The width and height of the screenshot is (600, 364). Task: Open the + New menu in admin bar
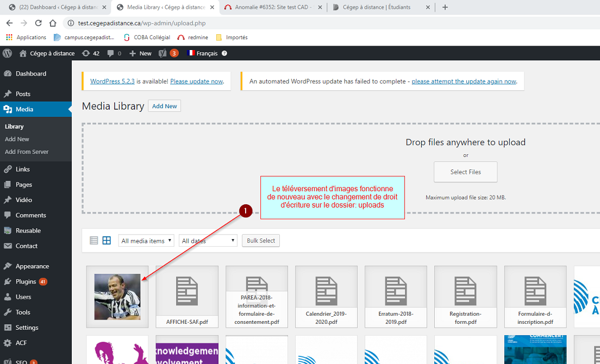(x=140, y=53)
